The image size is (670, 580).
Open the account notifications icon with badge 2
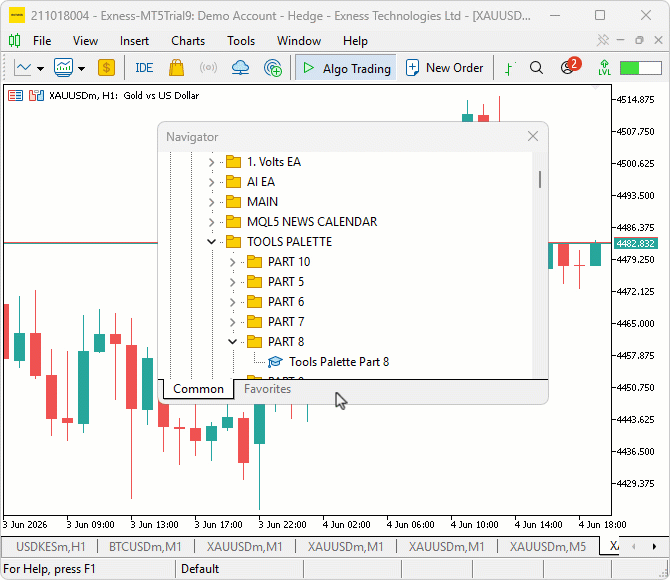click(x=570, y=66)
